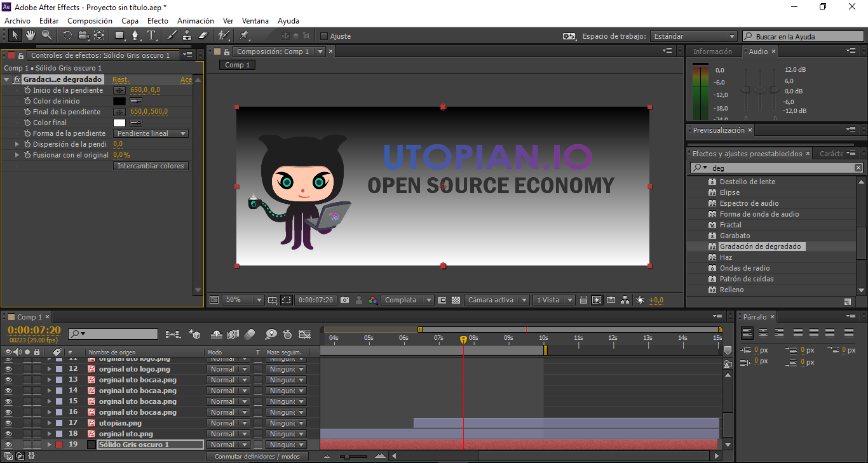Viewport: 868px width, 463px height.
Task: Click the Draft 3D icon in timeline
Action: pyautogui.click(x=195, y=334)
